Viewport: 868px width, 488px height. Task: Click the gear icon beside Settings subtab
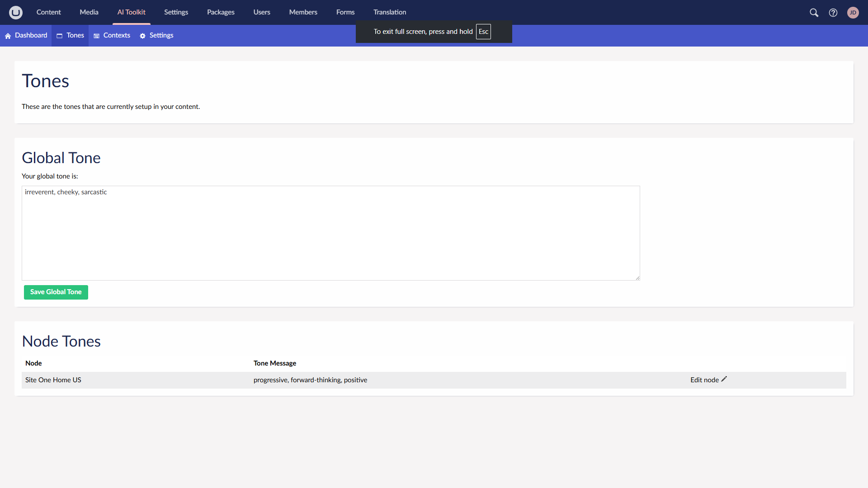tap(142, 36)
